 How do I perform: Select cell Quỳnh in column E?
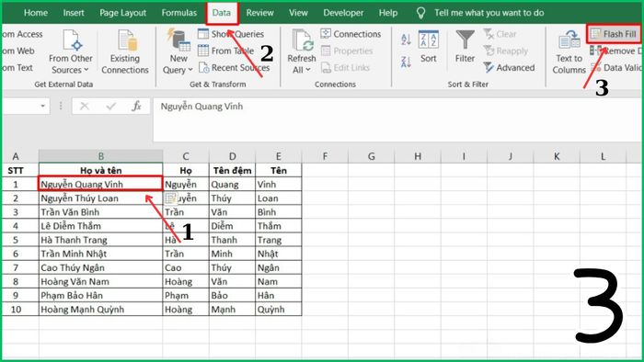(279, 309)
